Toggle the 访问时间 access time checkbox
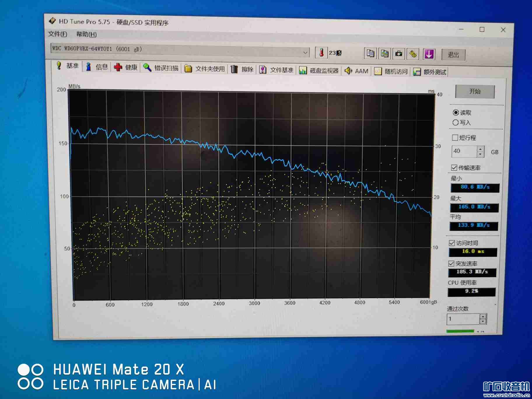 (x=452, y=243)
